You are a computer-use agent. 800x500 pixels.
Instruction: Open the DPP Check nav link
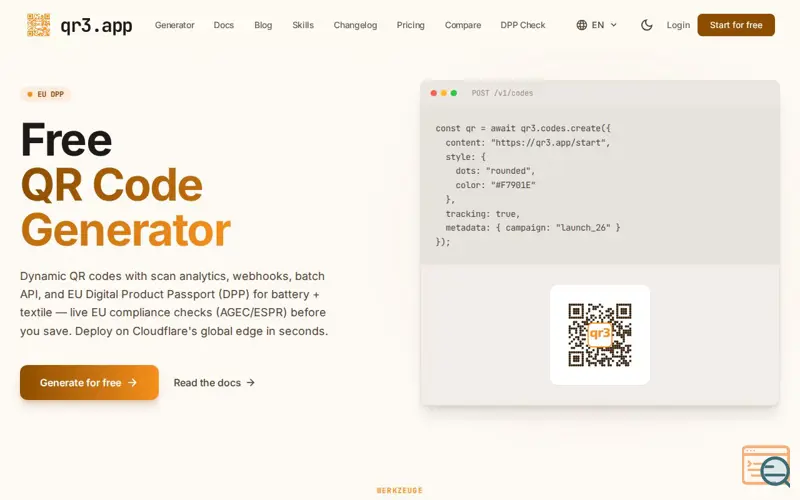tap(523, 25)
